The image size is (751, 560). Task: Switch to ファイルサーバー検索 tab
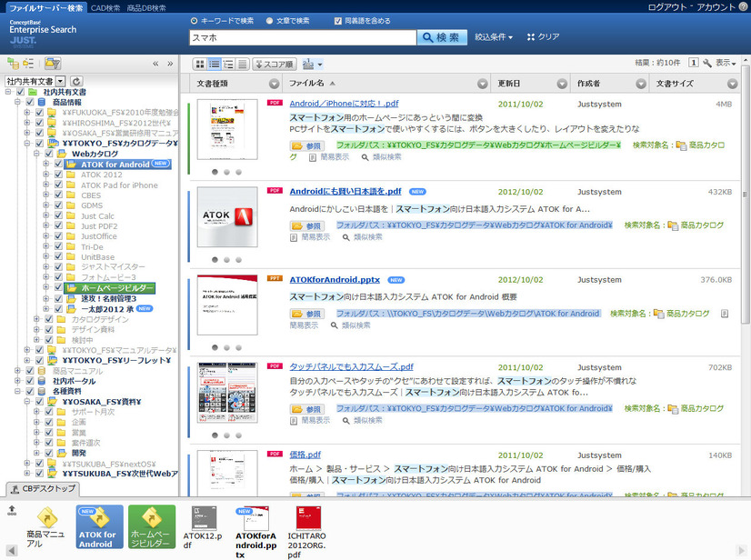pos(46,7)
